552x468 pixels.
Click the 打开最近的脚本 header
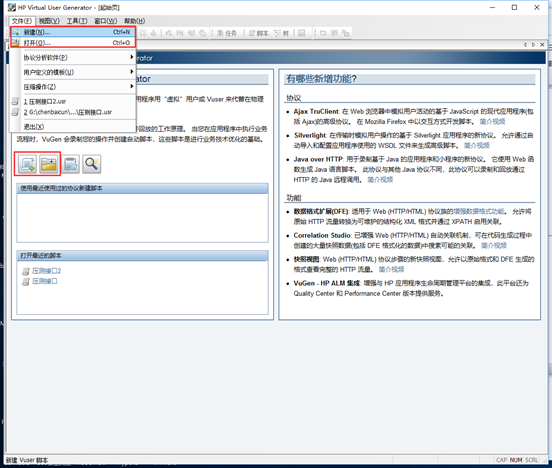(142, 256)
